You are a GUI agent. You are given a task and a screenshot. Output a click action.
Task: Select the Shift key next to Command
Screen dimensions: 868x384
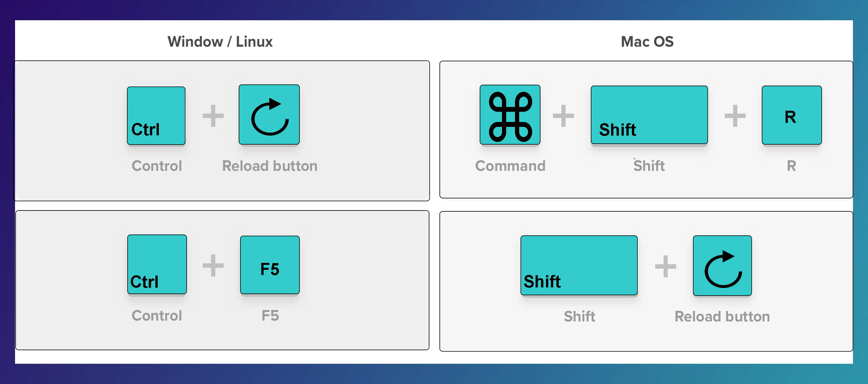pos(649,115)
